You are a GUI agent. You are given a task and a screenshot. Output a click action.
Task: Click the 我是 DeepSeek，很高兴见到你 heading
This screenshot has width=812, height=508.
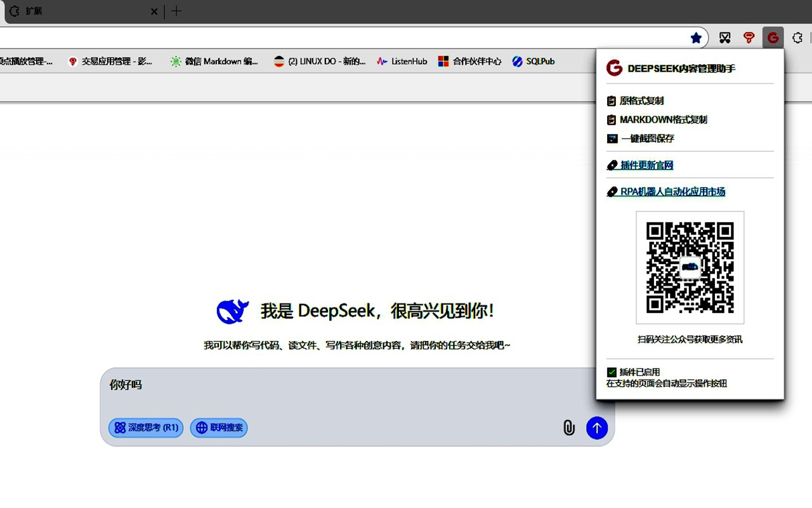pos(377,311)
